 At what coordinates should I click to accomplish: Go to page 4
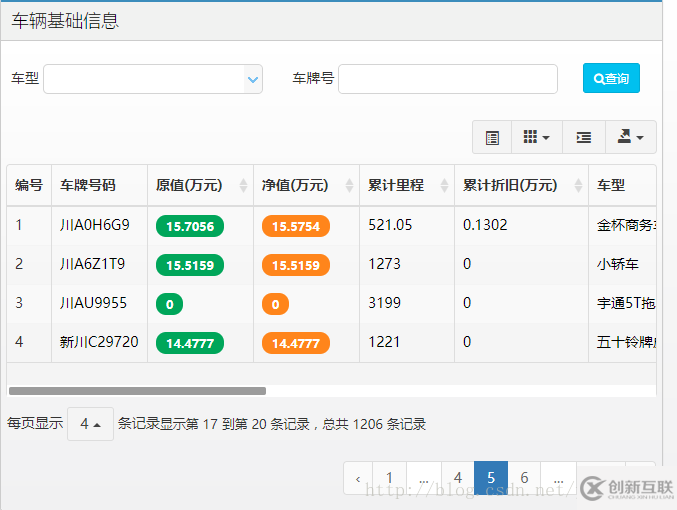click(x=458, y=478)
